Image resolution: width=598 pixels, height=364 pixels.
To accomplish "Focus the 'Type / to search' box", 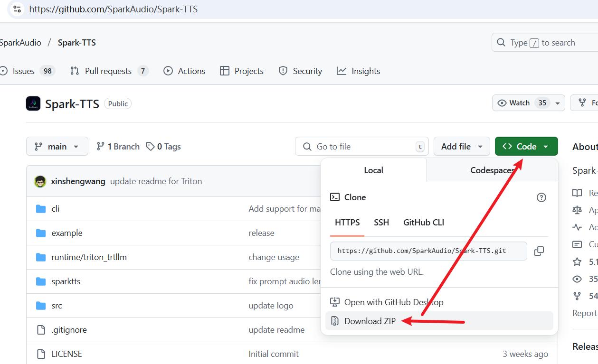I will point(545,43).
